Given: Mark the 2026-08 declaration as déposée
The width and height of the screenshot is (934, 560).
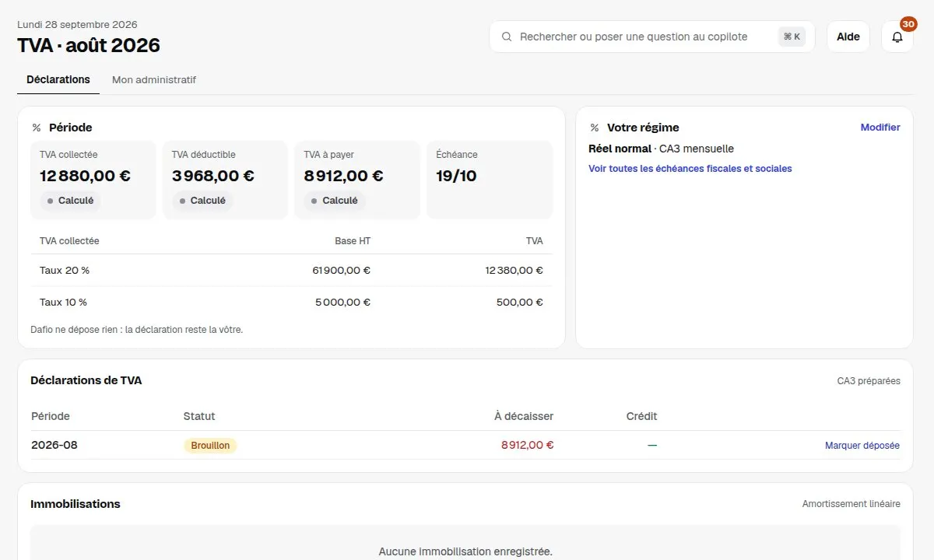Looking at the screenshot, I should point(862,446).
